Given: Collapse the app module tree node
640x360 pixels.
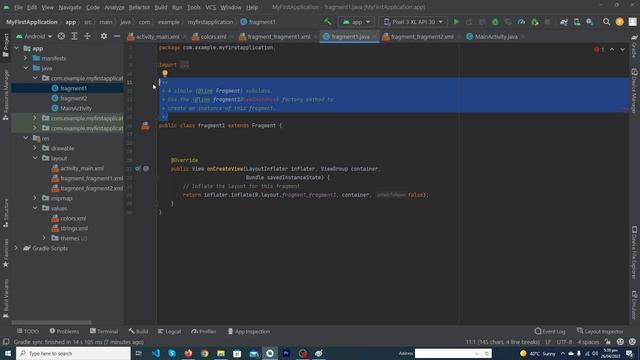Looking at the screenshot, I should pos(17,48).
